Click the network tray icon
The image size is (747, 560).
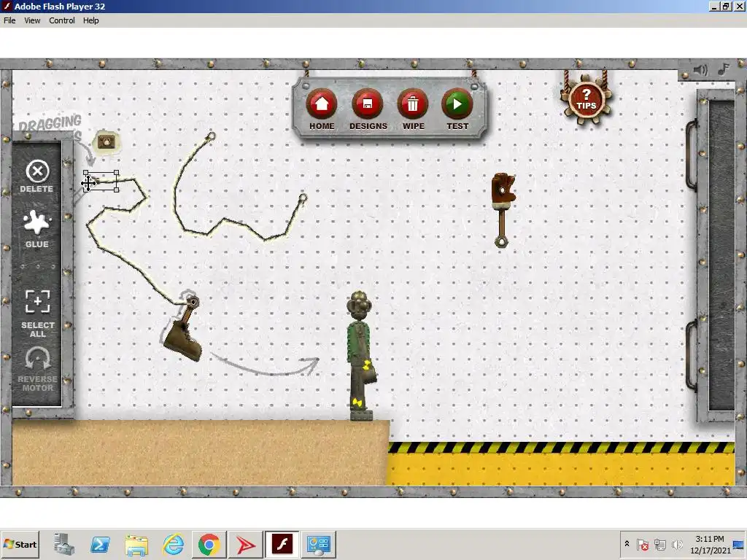click(x=659, y=544)
